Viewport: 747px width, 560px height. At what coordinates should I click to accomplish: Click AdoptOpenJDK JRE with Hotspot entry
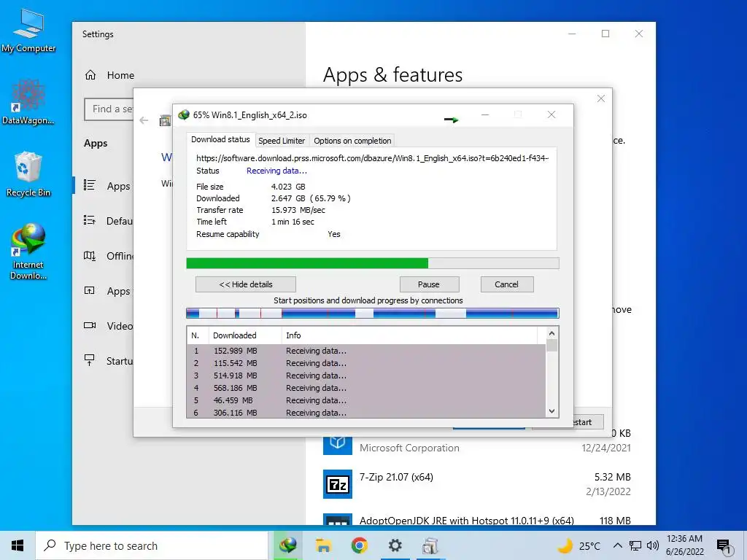[476, 519]
